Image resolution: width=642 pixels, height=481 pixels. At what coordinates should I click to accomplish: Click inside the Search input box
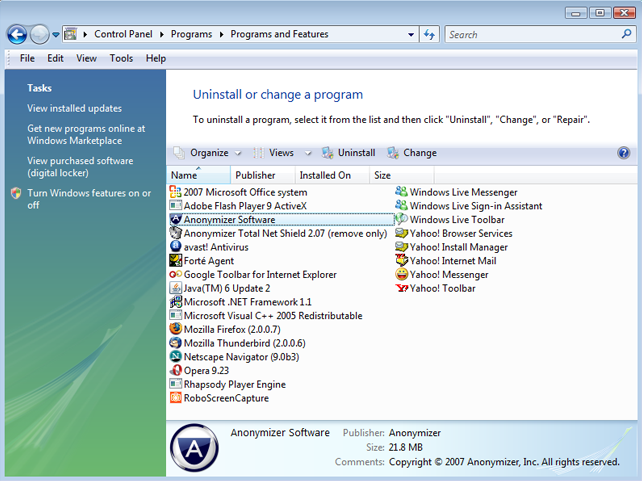tap(530, 35)
